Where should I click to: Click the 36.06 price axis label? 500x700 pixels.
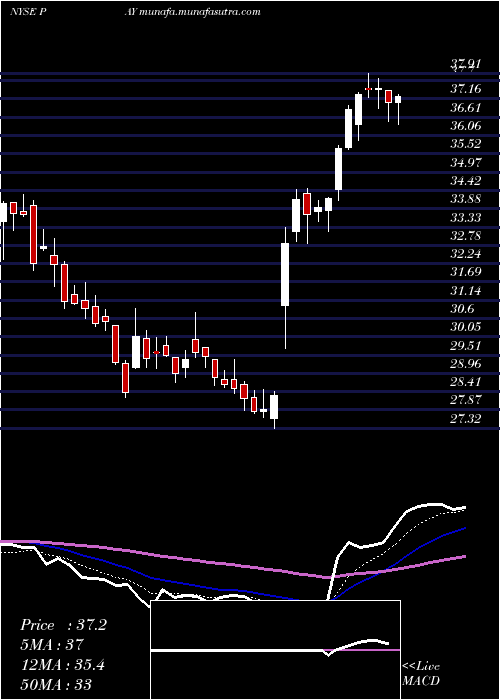click(x=466, y=126)
